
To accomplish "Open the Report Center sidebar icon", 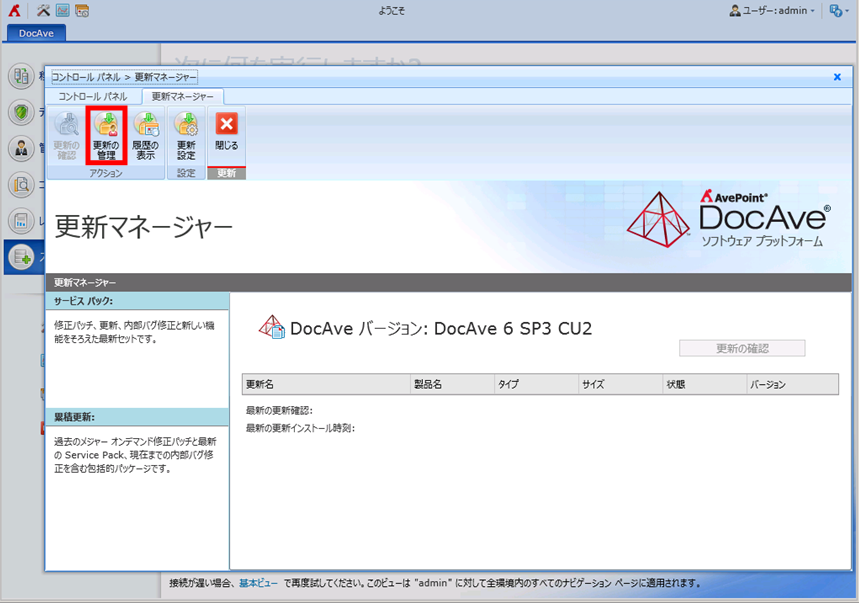I will coord(21,221).
